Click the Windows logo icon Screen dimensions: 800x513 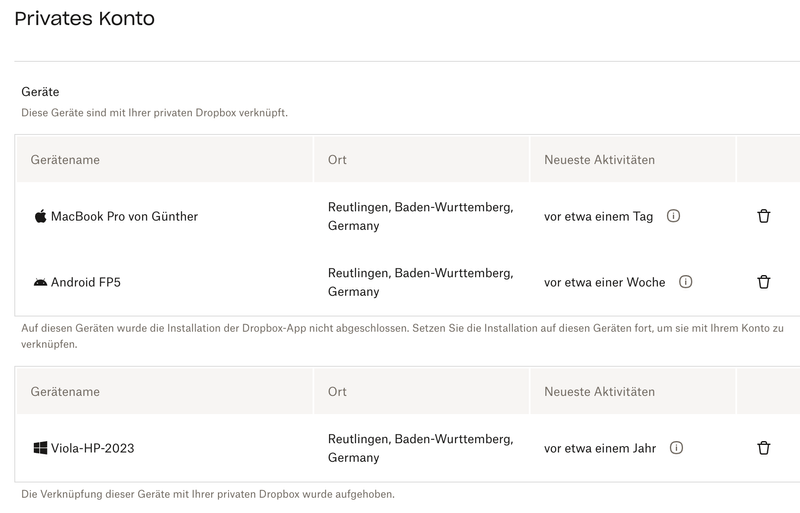pyautogui.click(x=40, y=448)
